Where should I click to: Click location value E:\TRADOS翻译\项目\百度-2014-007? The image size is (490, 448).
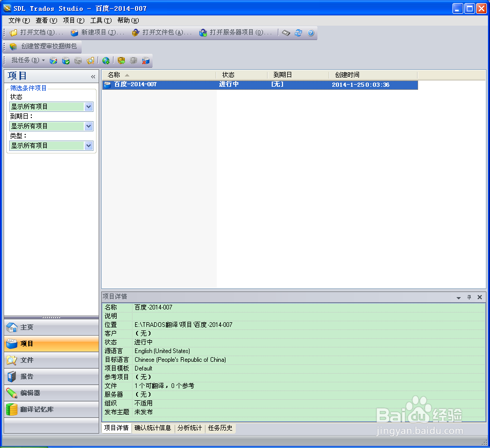pyautogui.click(x=183, y=325)
